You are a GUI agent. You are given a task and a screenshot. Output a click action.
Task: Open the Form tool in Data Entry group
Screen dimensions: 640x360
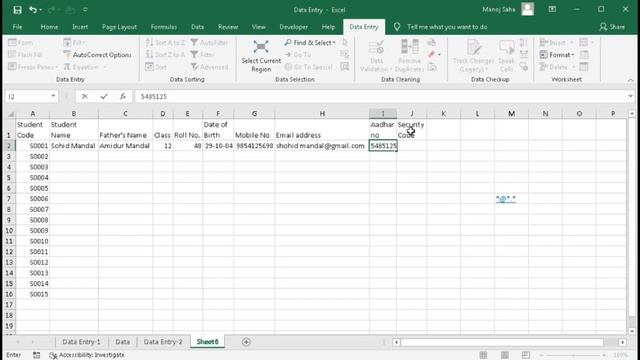click(x=21, y=42)
